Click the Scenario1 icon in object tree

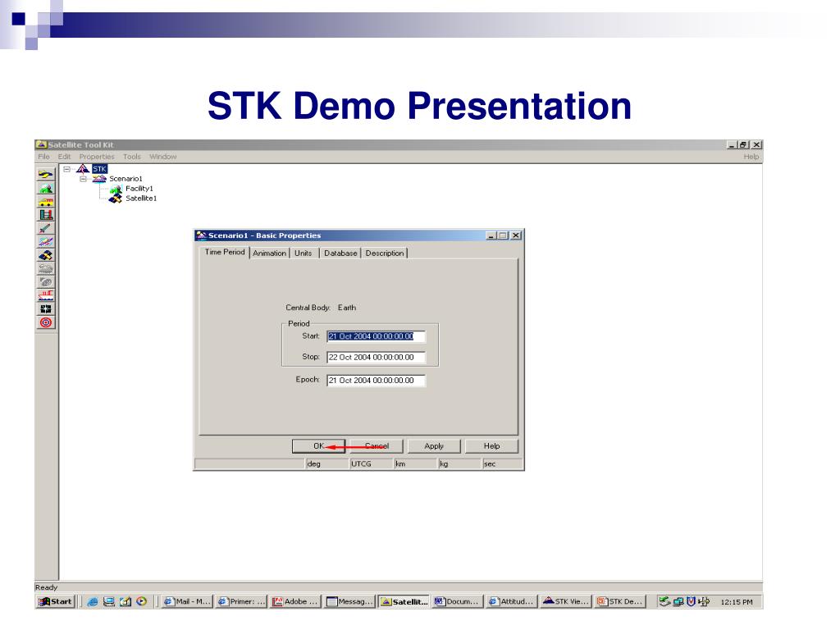click(x=99, y=178)
